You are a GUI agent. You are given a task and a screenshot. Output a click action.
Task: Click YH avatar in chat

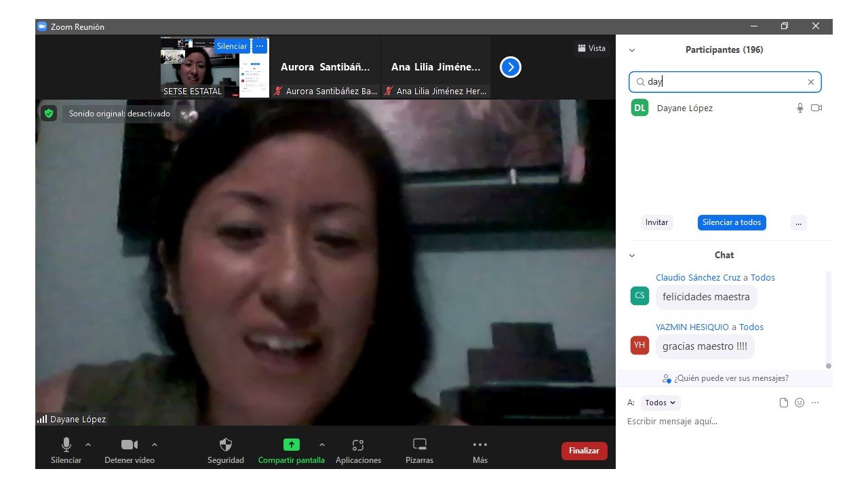639,345
